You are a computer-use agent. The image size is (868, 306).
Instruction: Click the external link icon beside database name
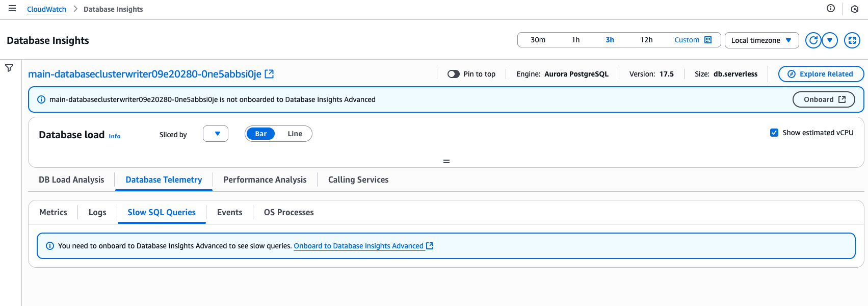click(x=270, y=74)
